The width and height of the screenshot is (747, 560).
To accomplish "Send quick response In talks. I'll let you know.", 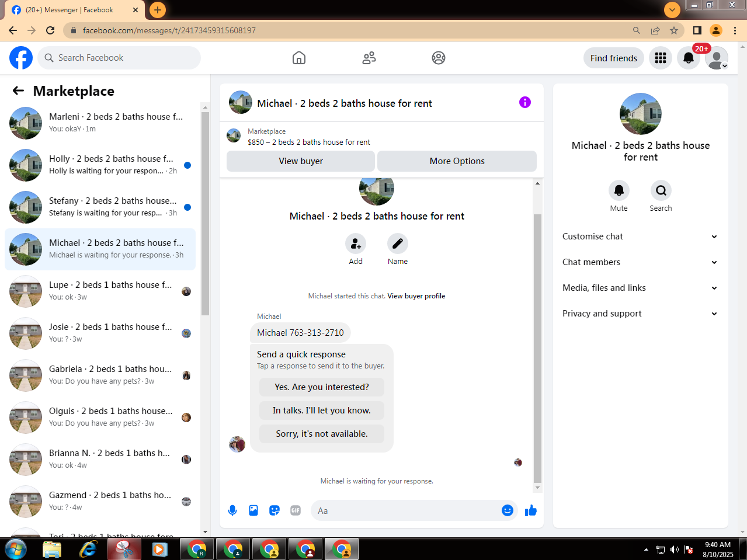I will tap(322, 411).
